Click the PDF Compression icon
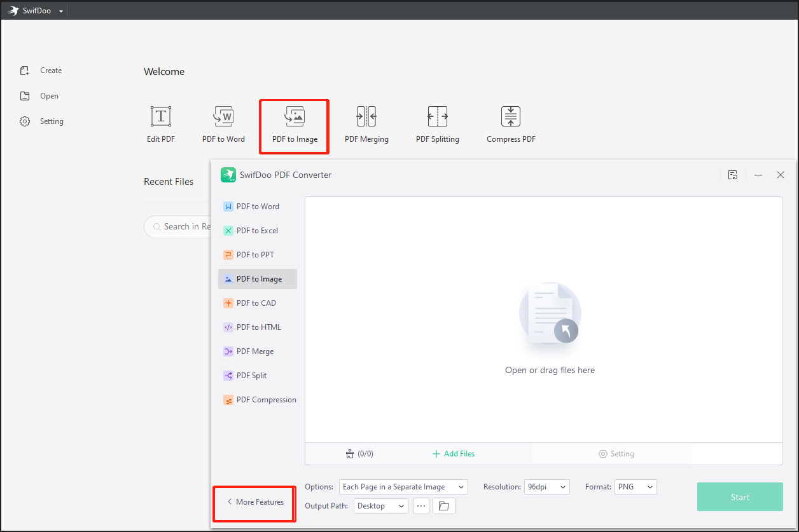799x532 pixels. pos(228,400)
